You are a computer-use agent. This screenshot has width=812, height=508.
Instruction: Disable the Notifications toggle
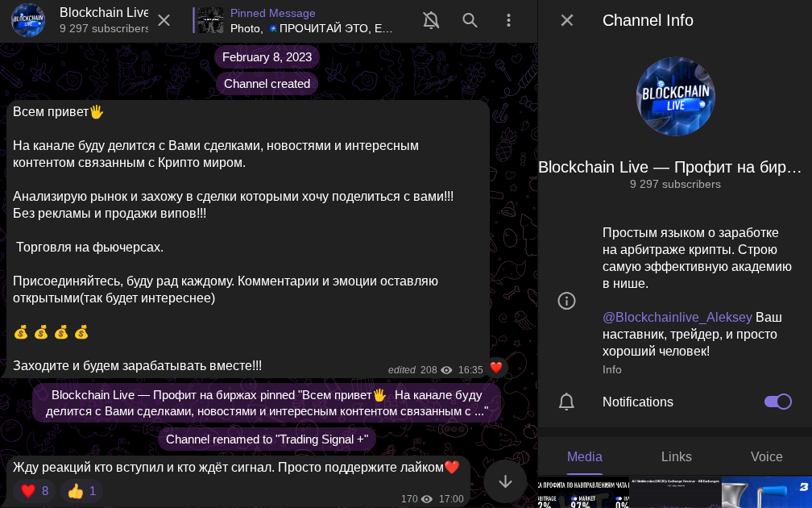point(777,402)
